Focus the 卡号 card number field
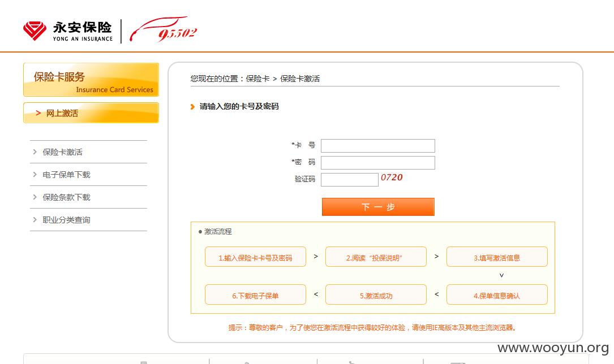The image size is (614, 364). click(378, 146)
